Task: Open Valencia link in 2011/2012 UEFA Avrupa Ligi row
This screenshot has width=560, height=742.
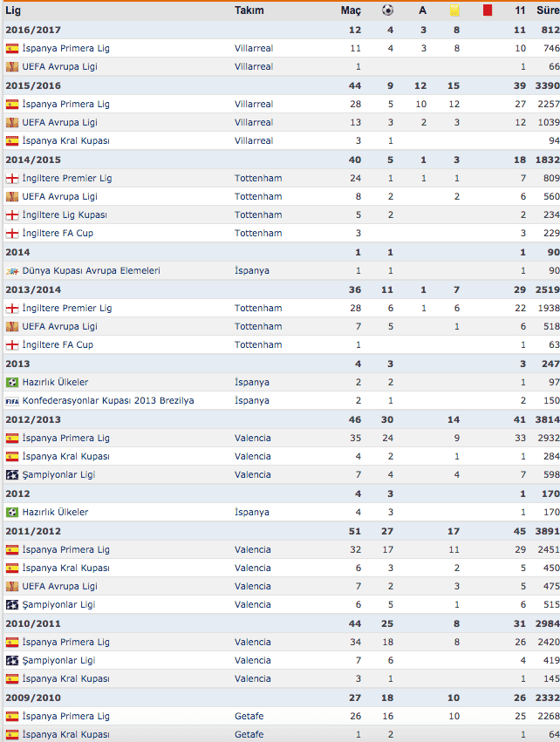Action: [253, 586]
